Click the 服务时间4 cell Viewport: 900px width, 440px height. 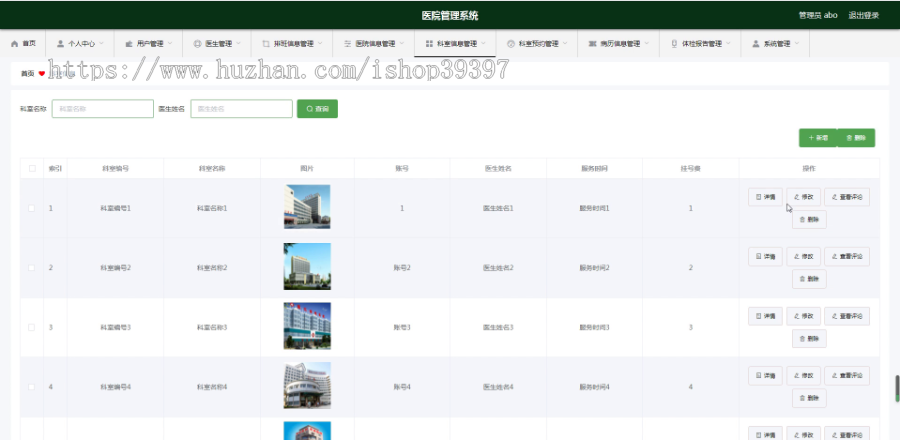(x=595, y=387)
